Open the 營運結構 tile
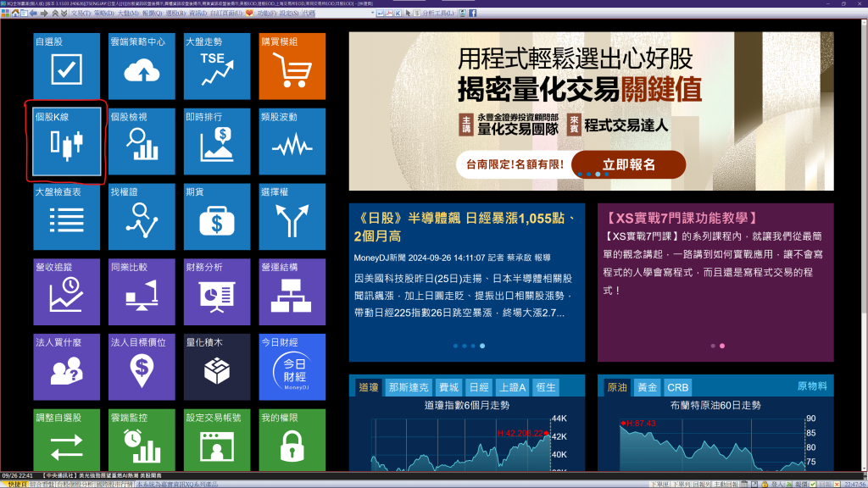Screen dimensions: 868x488 [x=292, y=291]
